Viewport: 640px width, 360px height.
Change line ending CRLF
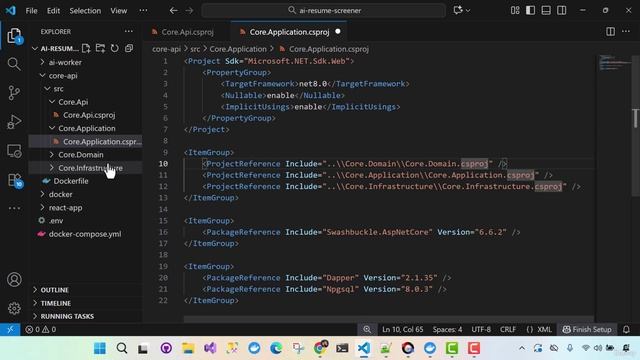click(x=508, y=329)
